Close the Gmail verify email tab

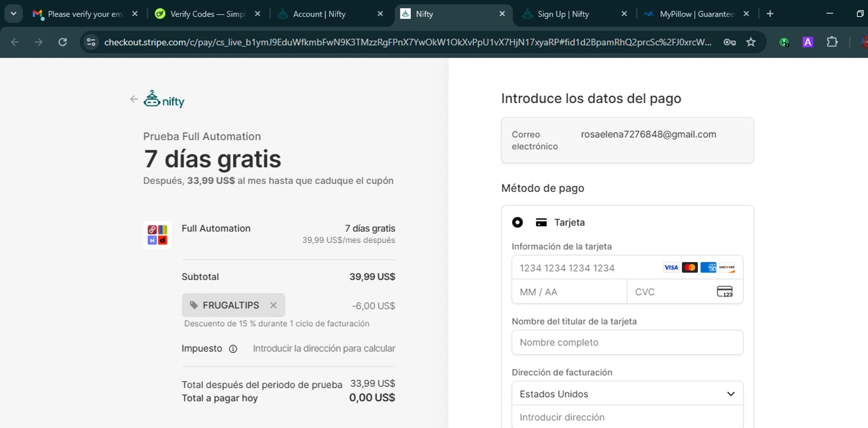[x=135, y=14]
